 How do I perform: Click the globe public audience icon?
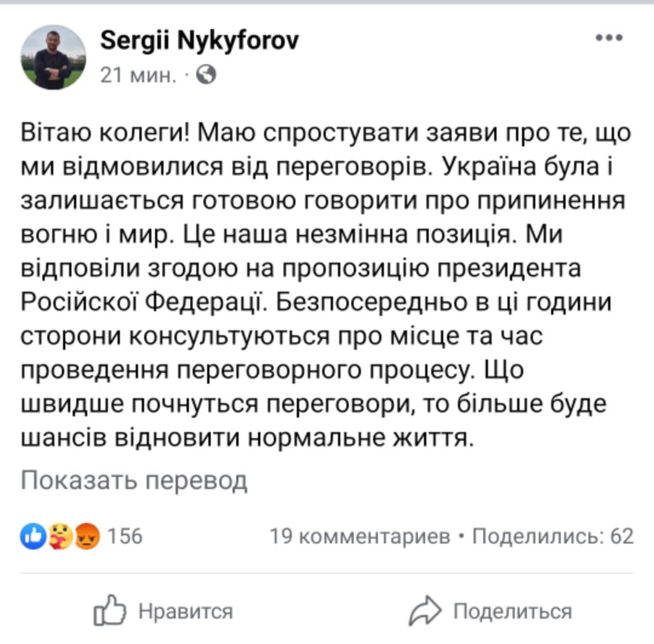coord(206,75)
